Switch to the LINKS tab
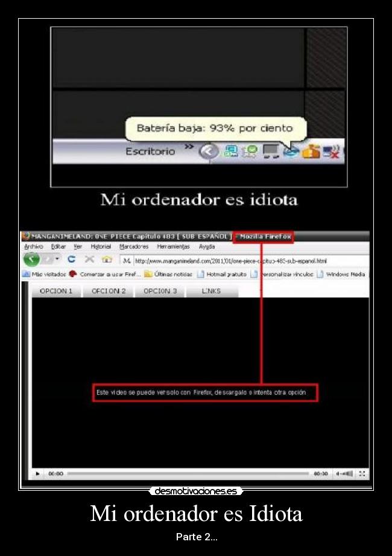The height and width of the screenshot is (556, 392). tap(212, 291)
